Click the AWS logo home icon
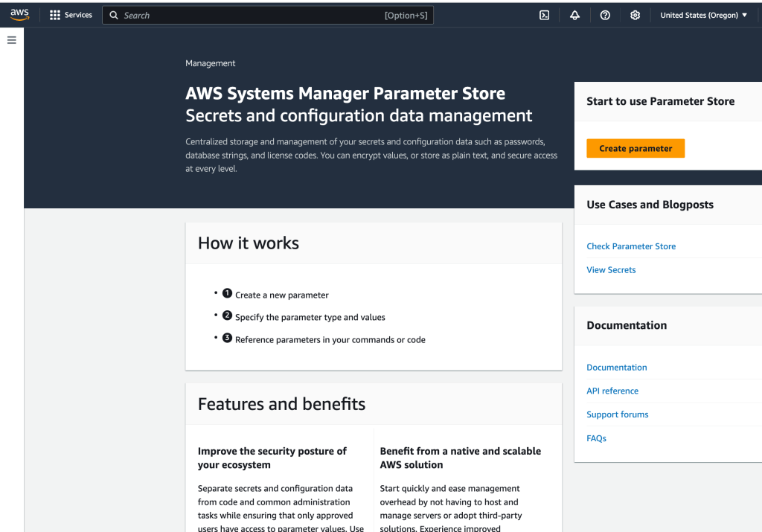Viewport: 762px width, 532px height. point(19,15)
